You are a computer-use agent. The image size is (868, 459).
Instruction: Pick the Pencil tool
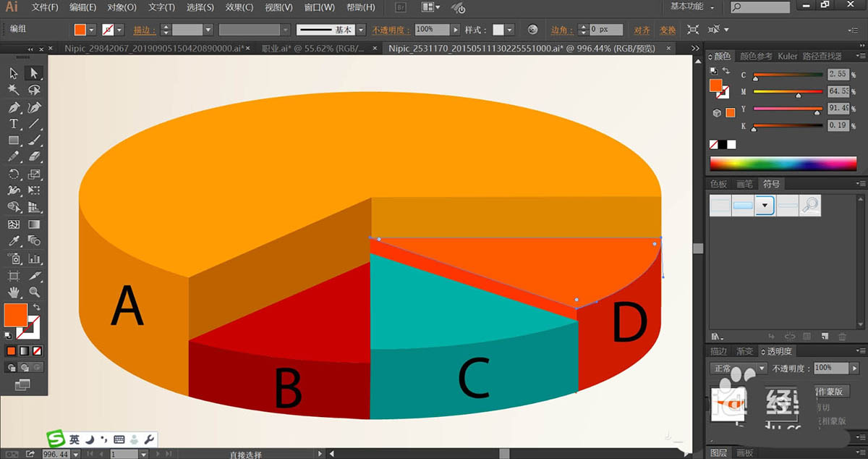[14, 157]
